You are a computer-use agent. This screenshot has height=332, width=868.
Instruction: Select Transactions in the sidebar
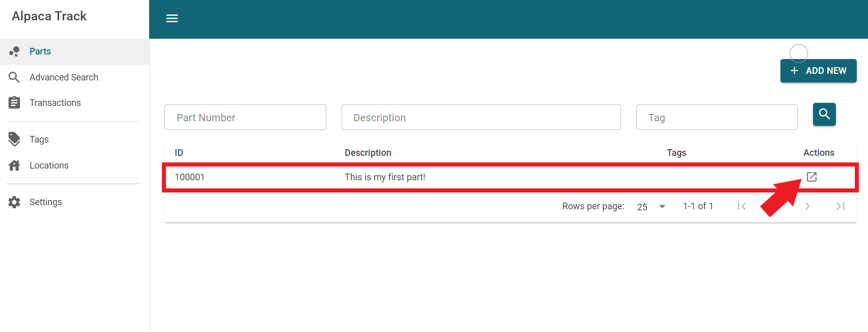click(55, 103)
